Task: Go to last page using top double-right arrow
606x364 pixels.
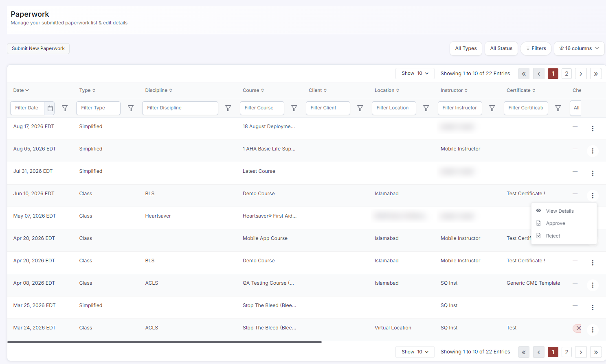Action: tap(596, 74)
